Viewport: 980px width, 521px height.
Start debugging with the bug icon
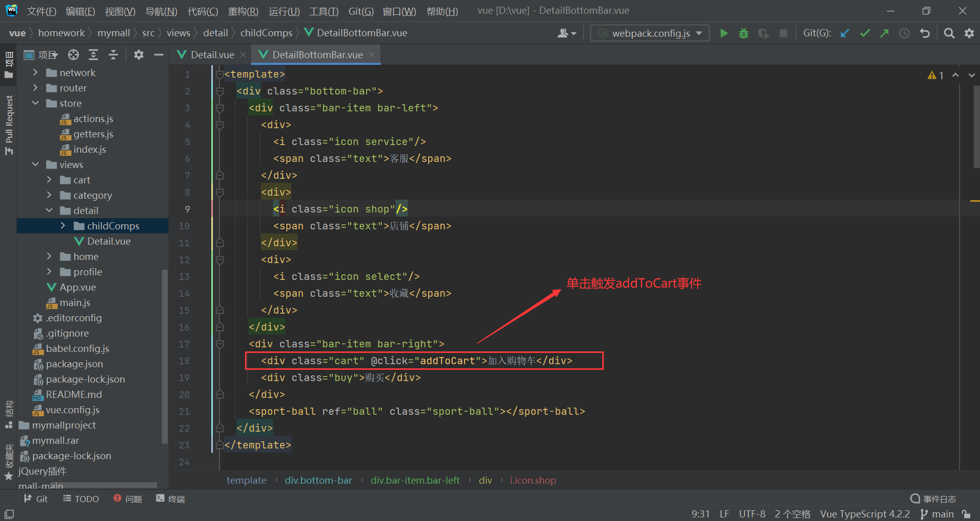tap(744, 33)
